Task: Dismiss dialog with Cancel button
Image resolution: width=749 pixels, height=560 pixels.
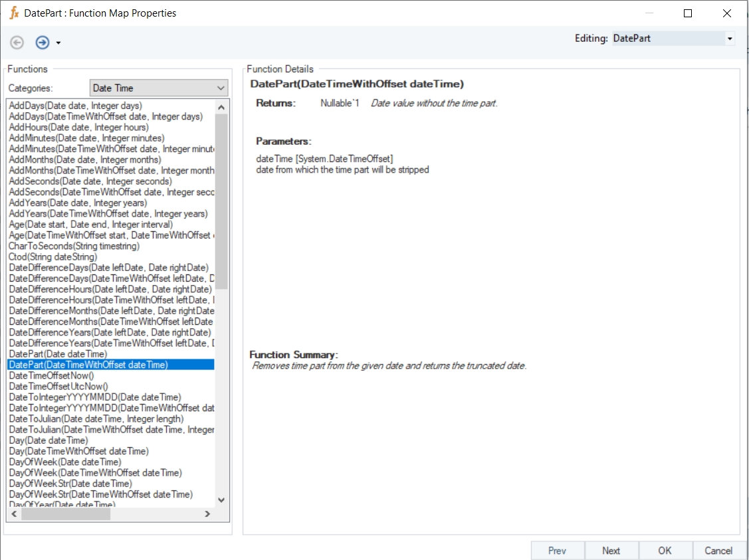Action: [718, 550]
